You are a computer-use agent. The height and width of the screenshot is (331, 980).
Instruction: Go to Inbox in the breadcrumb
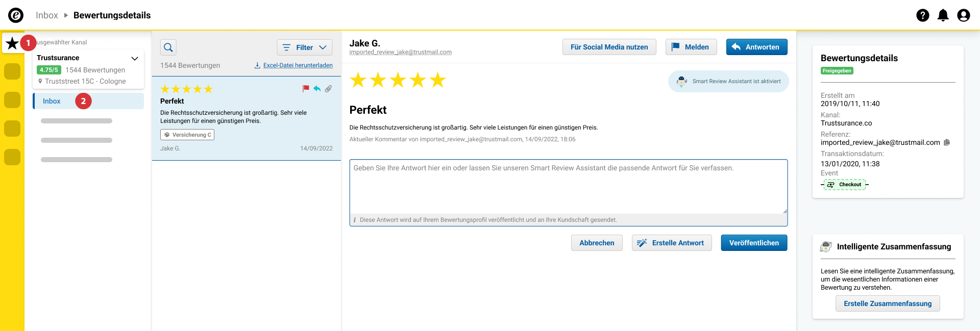47,15
